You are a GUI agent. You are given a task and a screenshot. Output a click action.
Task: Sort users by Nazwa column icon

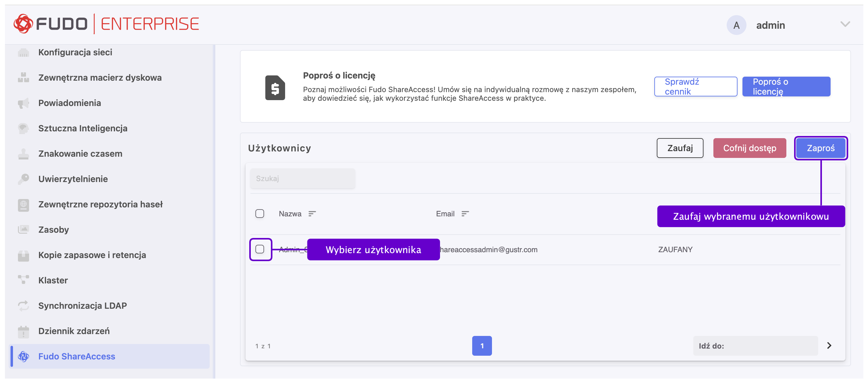coord(312,214)
